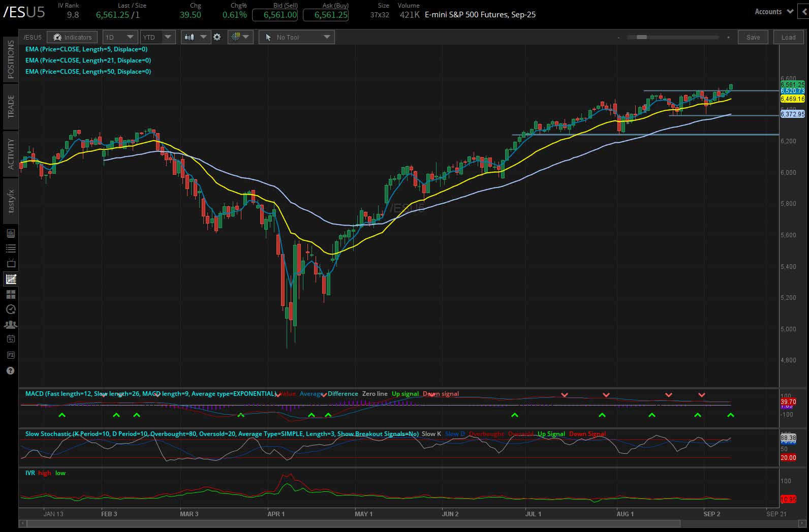The image size is (809, 532).
Task: Switch to the POSITIONS sidebar tab
Action: pyautogui.click(x=11, y=59)
